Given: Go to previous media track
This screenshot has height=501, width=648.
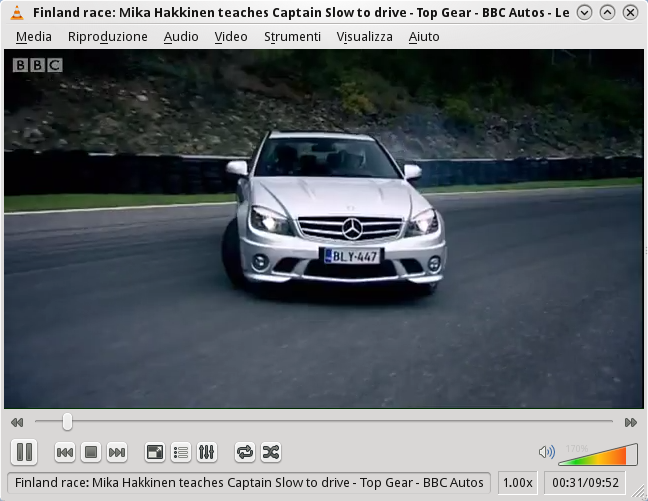Looking at the screenshot, I should point(65,452).
